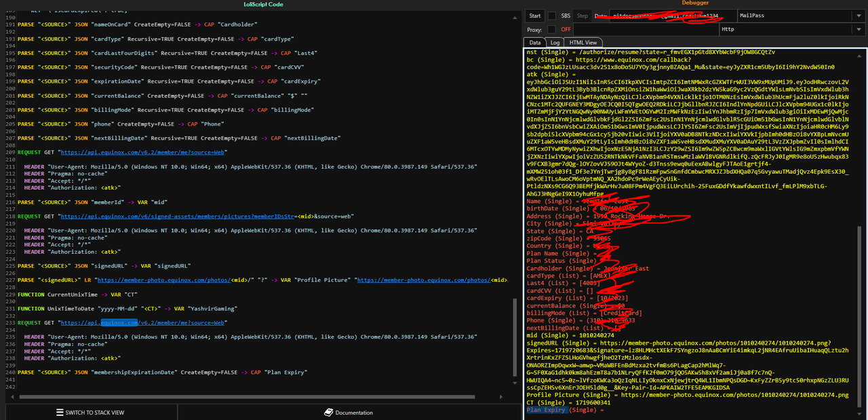
Task: Click "mid (Single) = 1010240274" in data output
Action: [x=570, y=335]
